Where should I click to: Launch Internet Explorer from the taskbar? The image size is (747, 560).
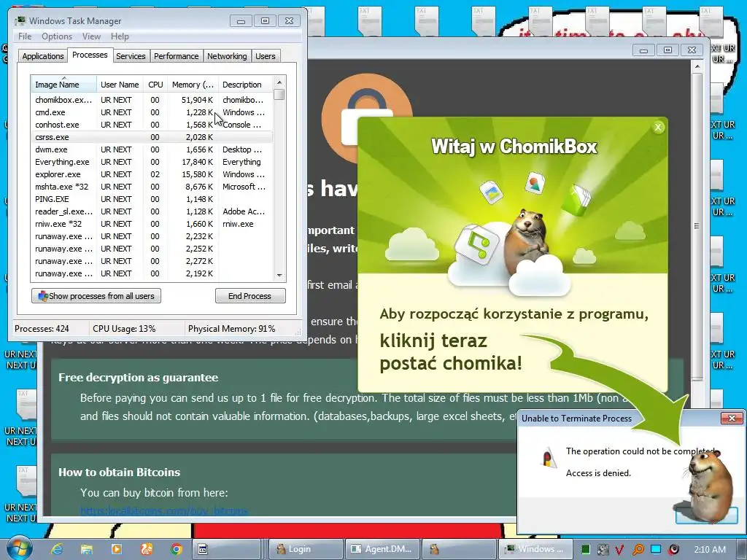(x=57, y=549)
